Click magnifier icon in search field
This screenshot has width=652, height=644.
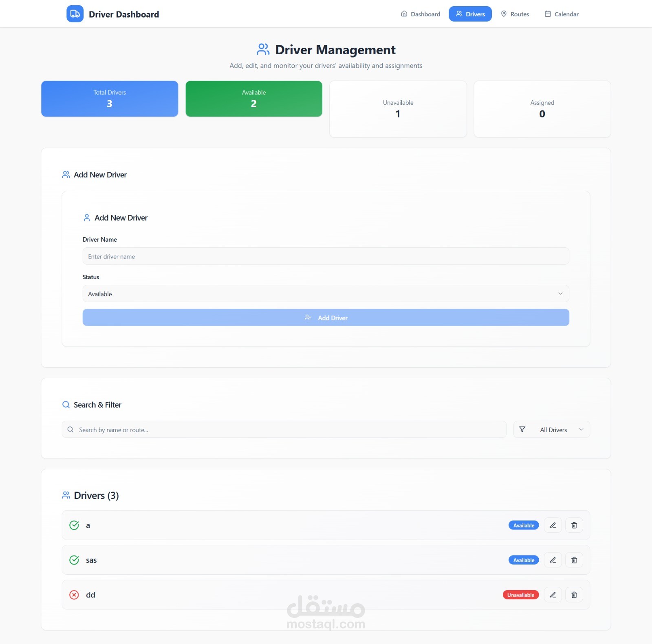[70, 429]
